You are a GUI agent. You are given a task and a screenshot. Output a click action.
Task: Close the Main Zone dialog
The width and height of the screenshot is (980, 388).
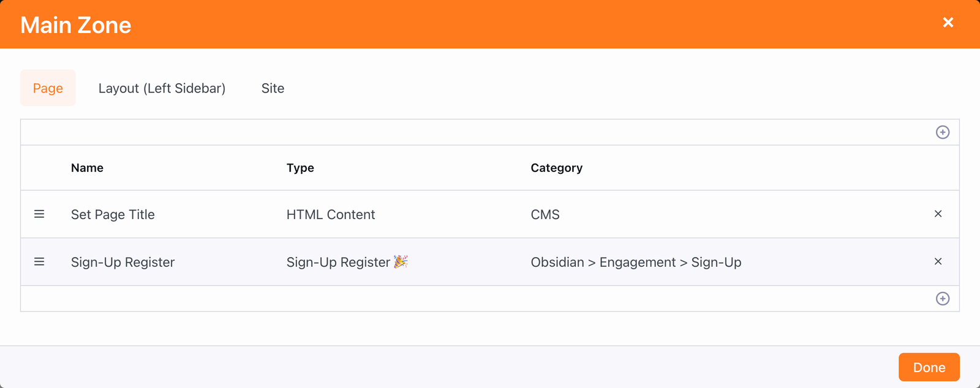[x=948, y=23]
